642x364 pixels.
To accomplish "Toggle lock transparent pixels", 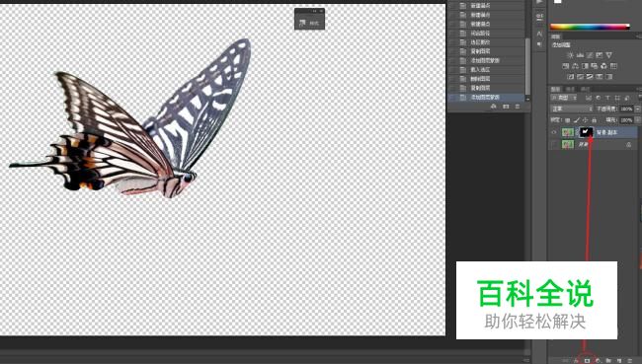I will coord(567,120).
